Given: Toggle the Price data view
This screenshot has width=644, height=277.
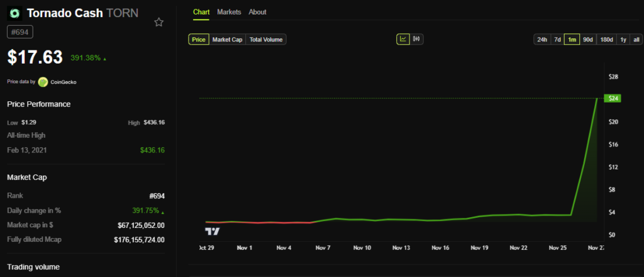Looking at the screenshot, I should coord(199,40).
